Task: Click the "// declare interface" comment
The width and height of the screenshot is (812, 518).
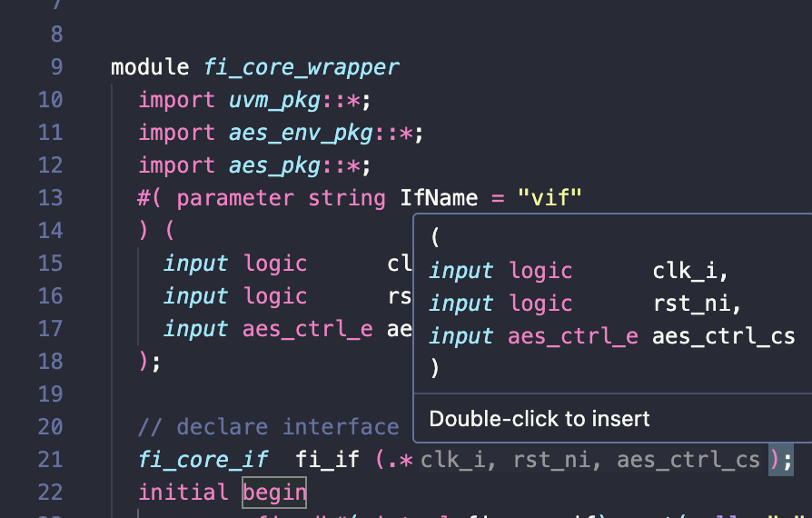Action: [x=268, y=427]
